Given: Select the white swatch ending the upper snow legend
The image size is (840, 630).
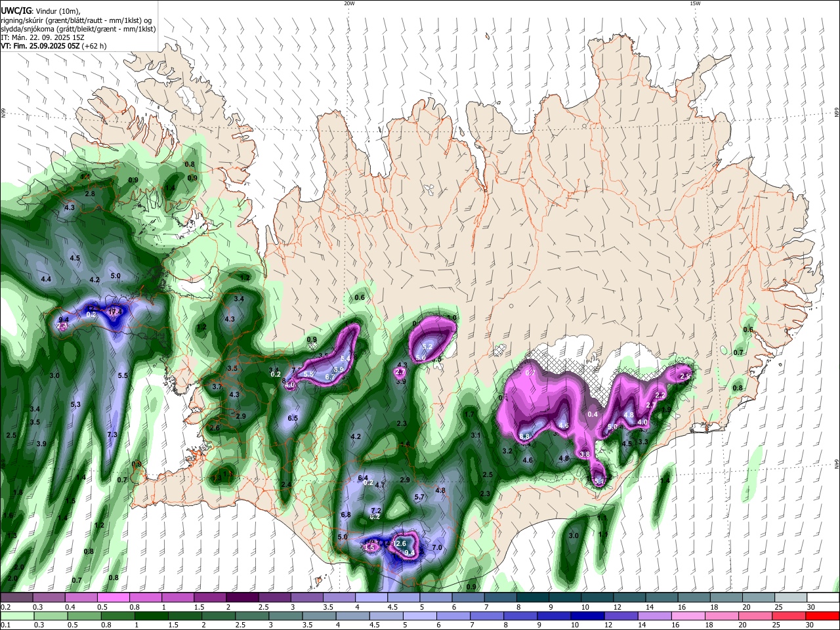Looking at the screenshot, I should coord(823,598).
